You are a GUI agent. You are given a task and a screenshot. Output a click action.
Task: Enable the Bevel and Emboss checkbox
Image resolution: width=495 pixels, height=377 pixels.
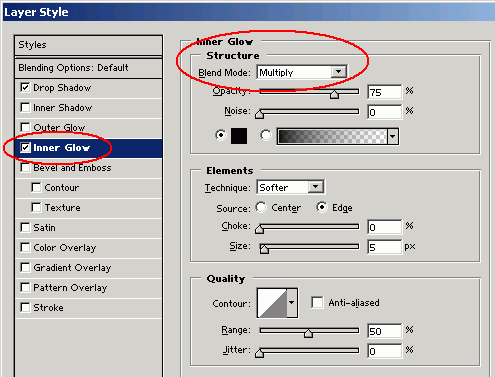pos(25,167)
